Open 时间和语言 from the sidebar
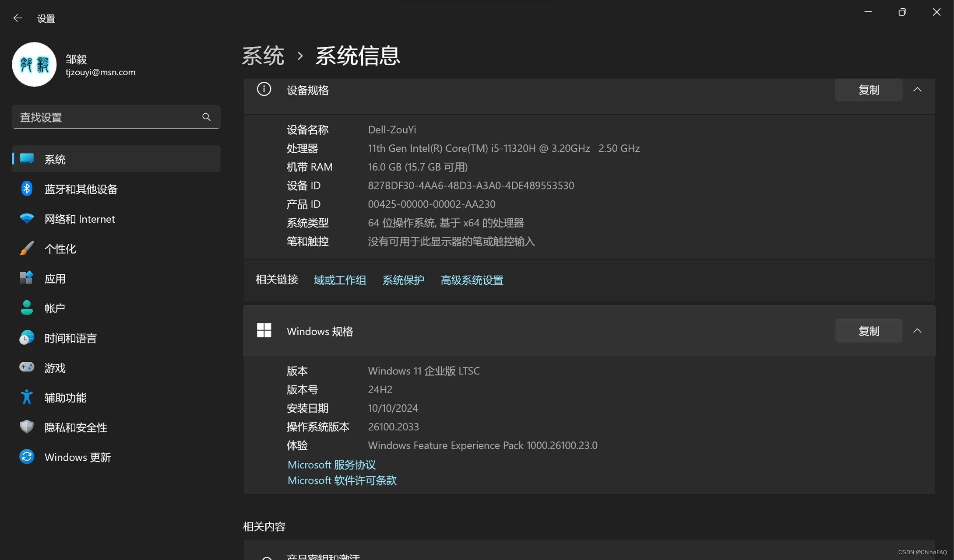 pyautogui.click(x=70, y=338)
